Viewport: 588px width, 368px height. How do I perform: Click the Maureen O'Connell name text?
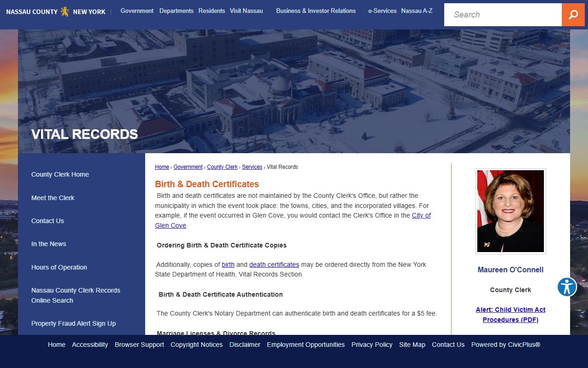tap(510, 270)
